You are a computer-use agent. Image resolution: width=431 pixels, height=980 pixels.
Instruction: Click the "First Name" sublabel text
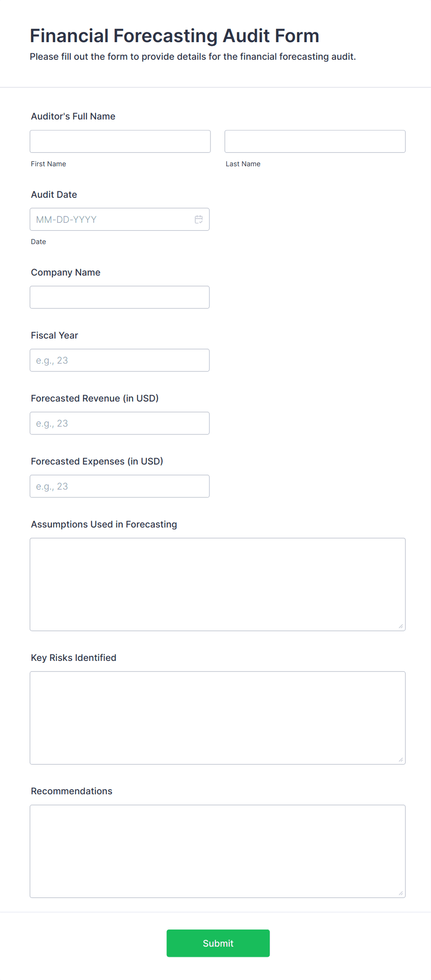pos(49,164)
